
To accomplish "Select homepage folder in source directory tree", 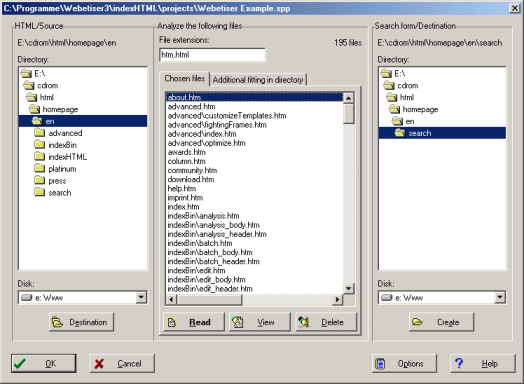I will point(53,110).
